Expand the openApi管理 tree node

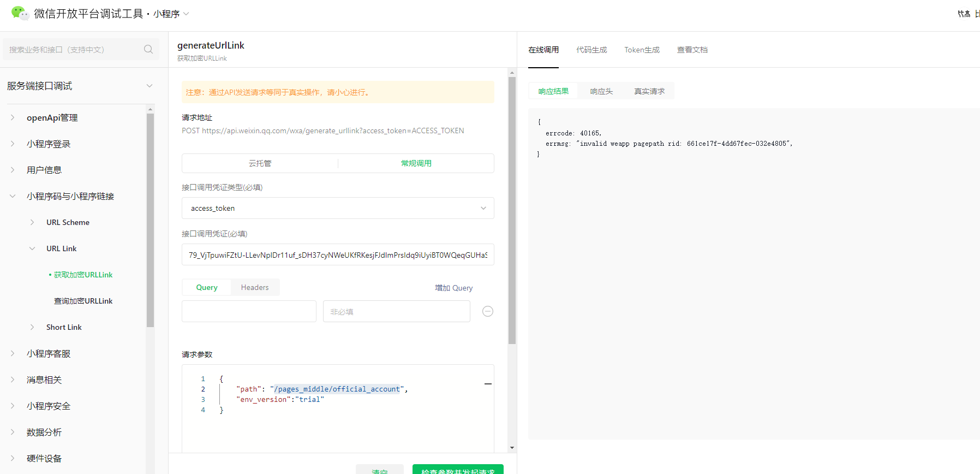13,117
